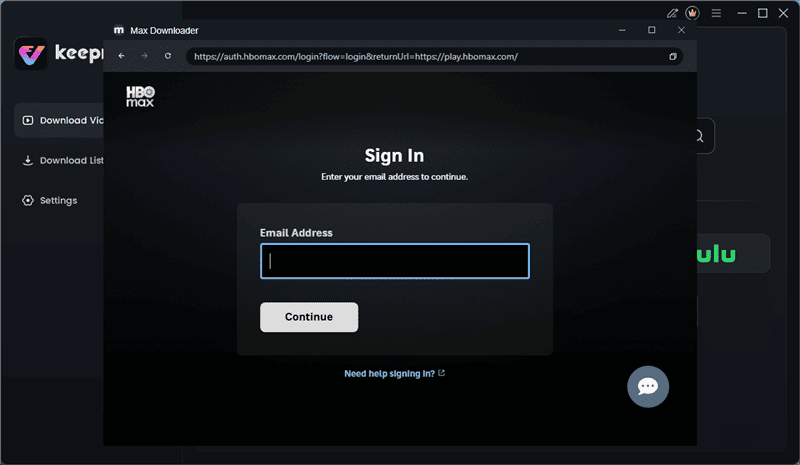Reload the HBO Max login page
This screenshot has height=465, width=800.
[x=168, y=56]
